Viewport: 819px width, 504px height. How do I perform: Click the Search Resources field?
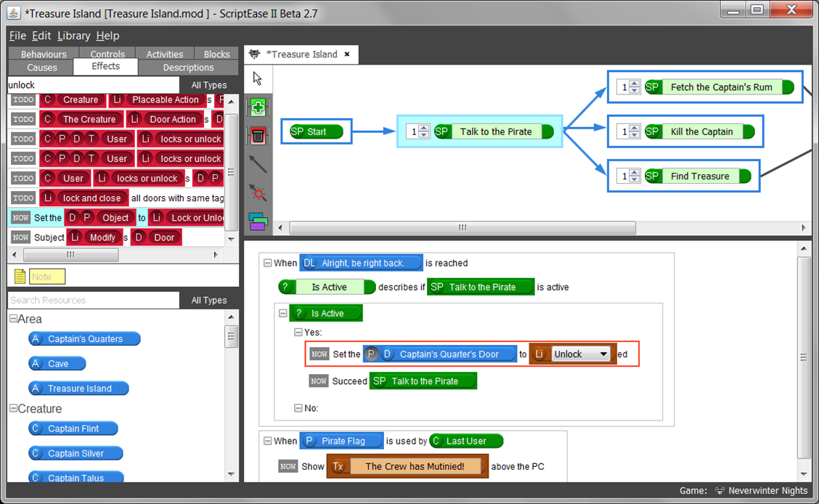[x=94, y=300]
